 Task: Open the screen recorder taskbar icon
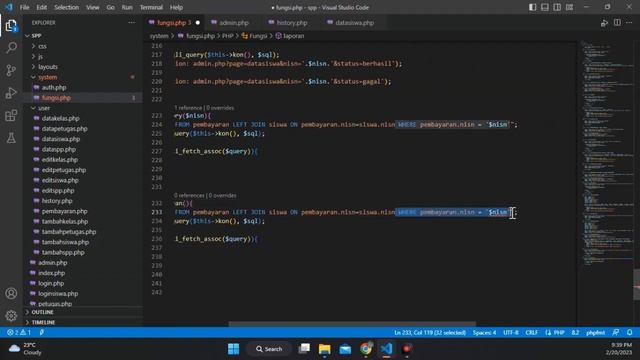407,349
